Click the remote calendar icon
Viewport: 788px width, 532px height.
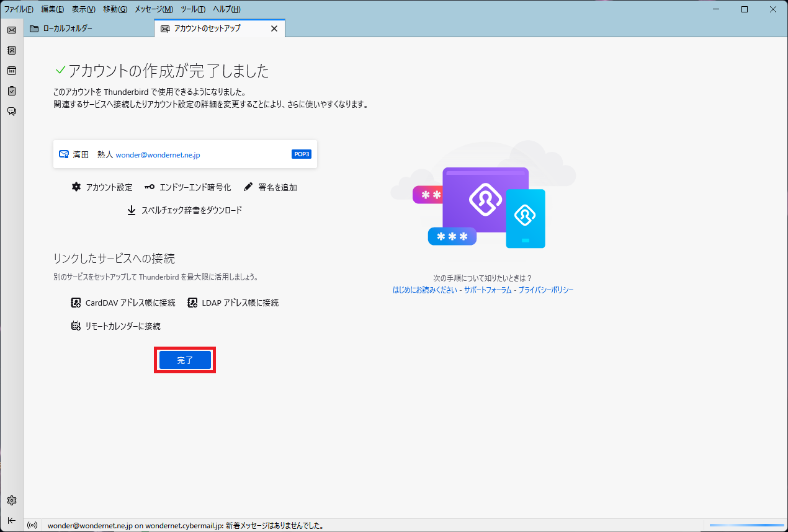coord(76,326)
